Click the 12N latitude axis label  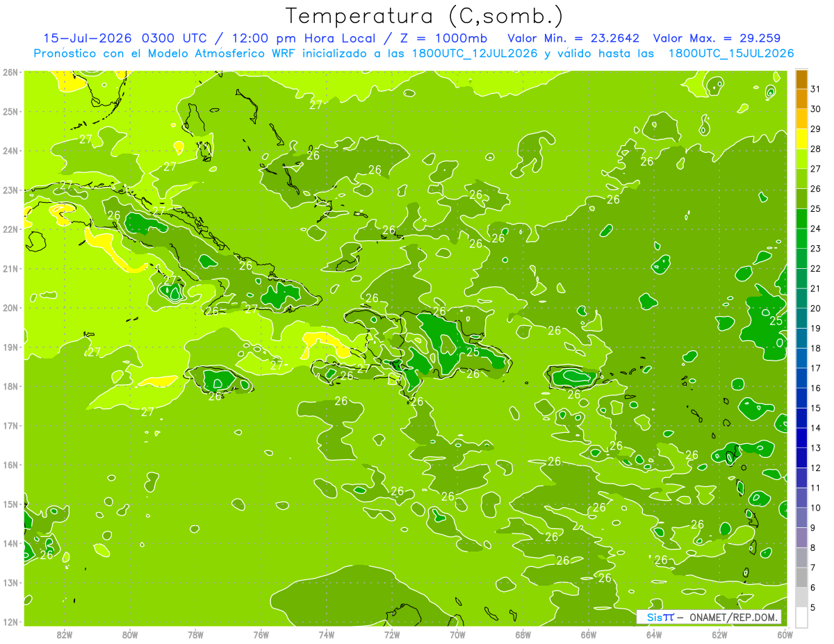(10, 622)
